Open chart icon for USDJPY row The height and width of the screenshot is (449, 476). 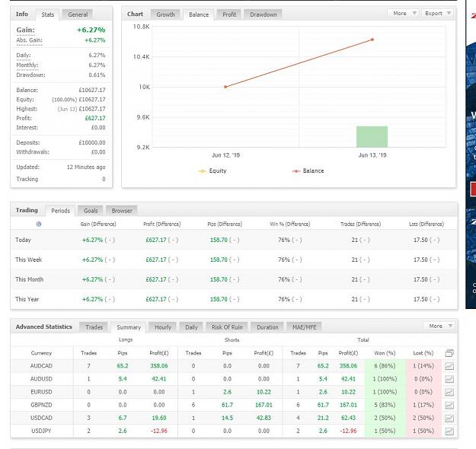point(449,431)
